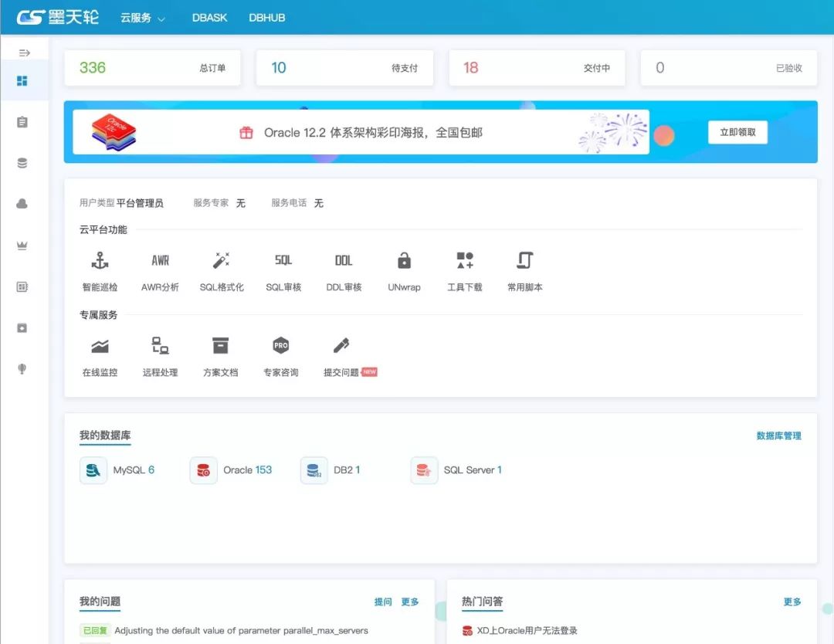The image size is (834, 644).
Task: Click 更多 link in 我的问题 panel
Action: tap(409, 602)
